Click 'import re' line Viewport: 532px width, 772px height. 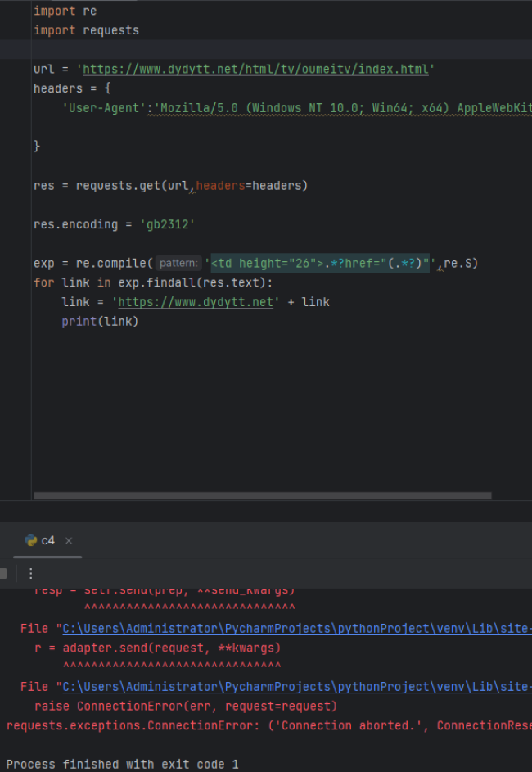click(65, 11)
